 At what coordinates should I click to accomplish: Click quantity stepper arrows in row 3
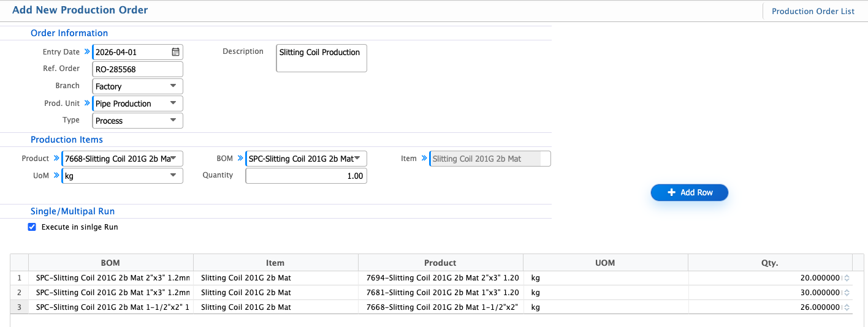tap(847, 307)
